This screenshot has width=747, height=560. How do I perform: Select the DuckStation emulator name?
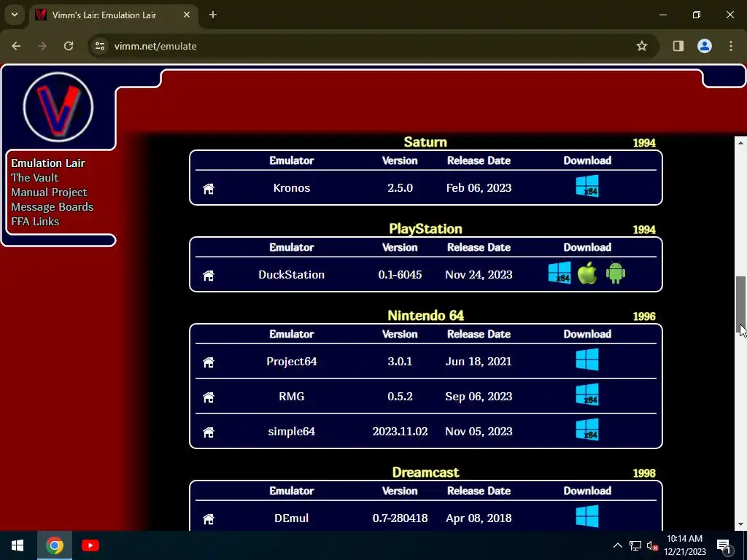coord(292,275)
